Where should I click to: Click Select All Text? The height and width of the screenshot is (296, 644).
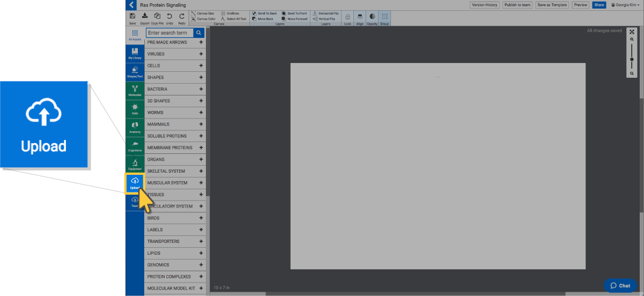pyautogui.click(x=233, y=19)
